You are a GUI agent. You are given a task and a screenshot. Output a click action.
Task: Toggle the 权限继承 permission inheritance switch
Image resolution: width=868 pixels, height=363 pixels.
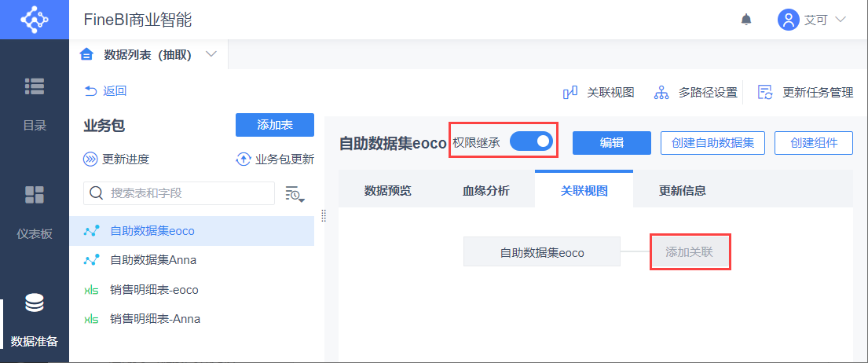(532, 141)
